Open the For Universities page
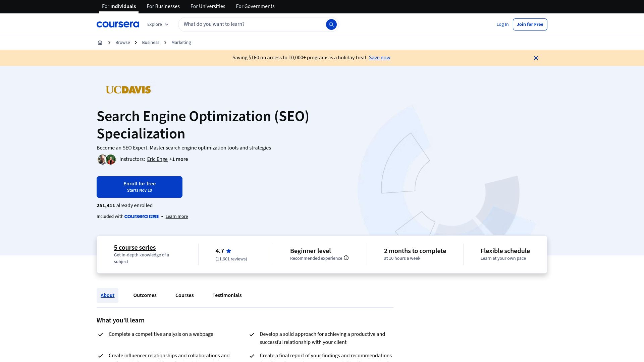 pyautogui.click(x=208, y=6)
